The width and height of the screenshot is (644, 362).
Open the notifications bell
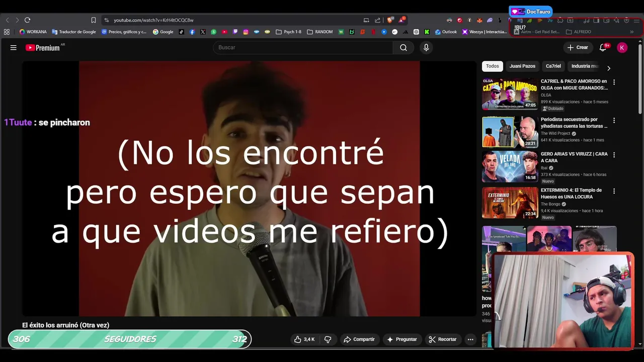[x=603, y=47]
